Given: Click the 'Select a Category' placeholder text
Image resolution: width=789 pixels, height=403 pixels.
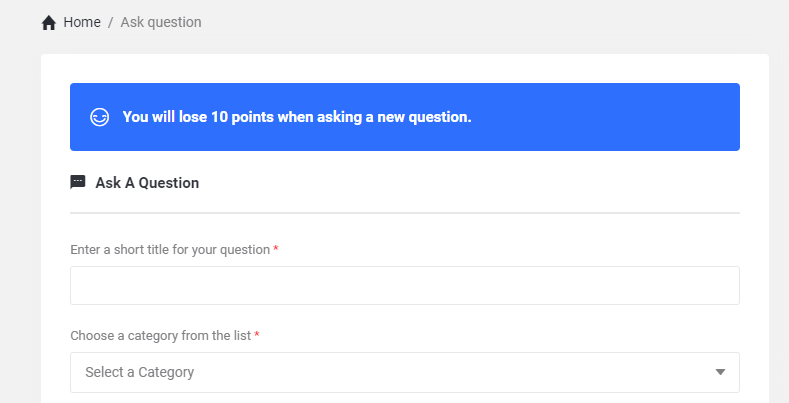Looking at the screenshot, I should click(x=140, y=372).
